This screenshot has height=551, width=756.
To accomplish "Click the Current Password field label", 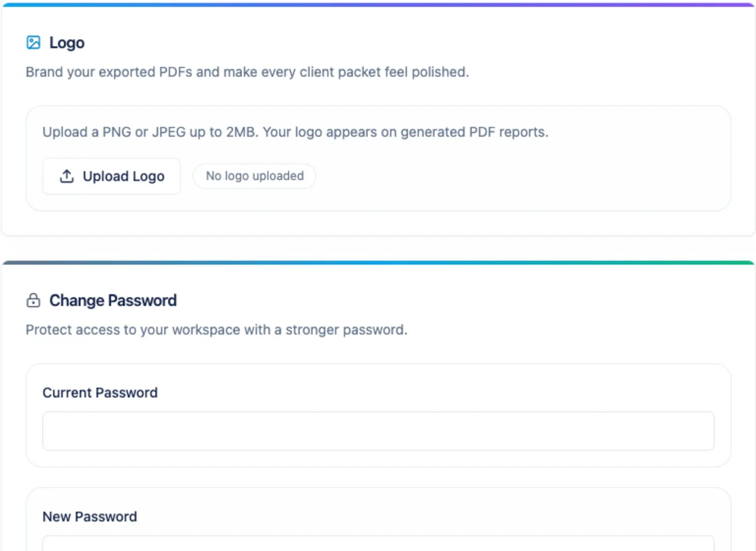I will (100, 392).
